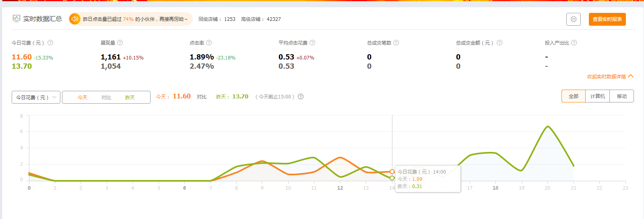Click 查看实时报表 orange button
The image size is (644, 219).
607,19
